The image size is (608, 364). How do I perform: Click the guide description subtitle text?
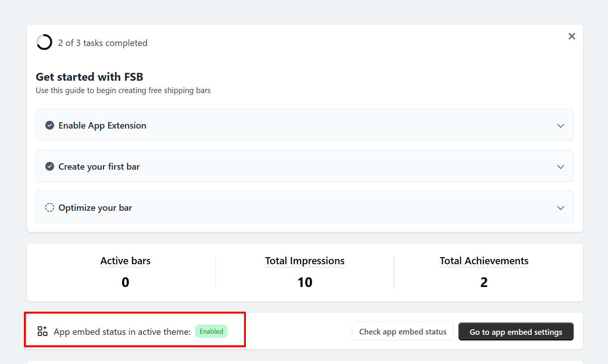[123, 90]
